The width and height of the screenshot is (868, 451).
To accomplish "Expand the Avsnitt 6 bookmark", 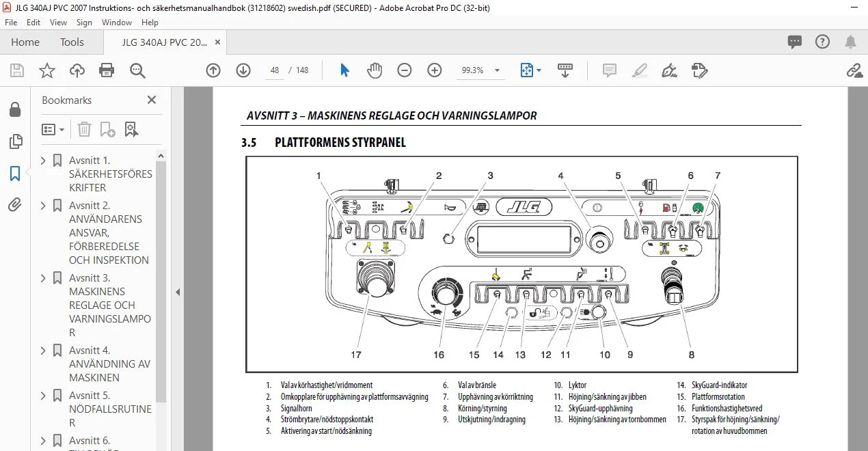I will coord(44,441).
